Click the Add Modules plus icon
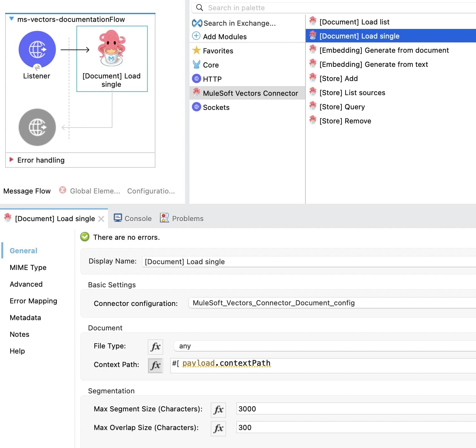The height and width of the screenshot is (448, 476). 196,36
